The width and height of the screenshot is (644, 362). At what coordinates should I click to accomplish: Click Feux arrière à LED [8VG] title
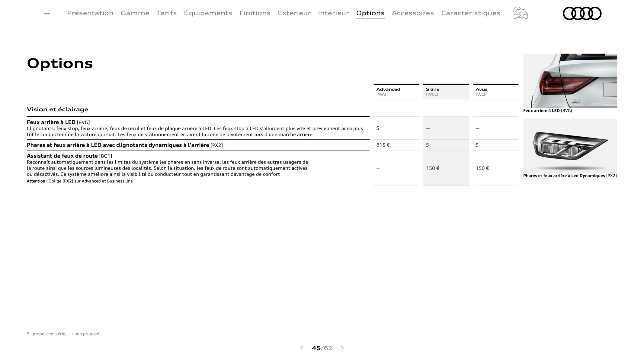58,122
